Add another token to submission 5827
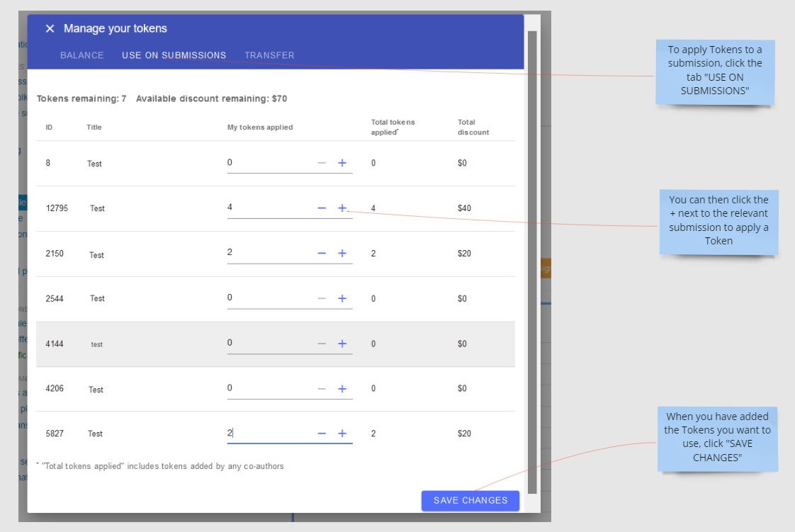 point(342,434)
